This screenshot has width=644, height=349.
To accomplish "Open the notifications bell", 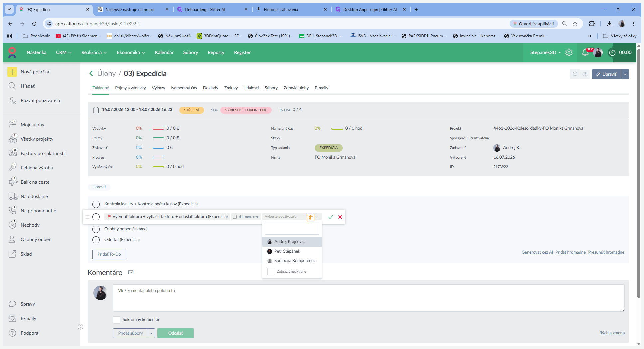I will click(585, 52).
